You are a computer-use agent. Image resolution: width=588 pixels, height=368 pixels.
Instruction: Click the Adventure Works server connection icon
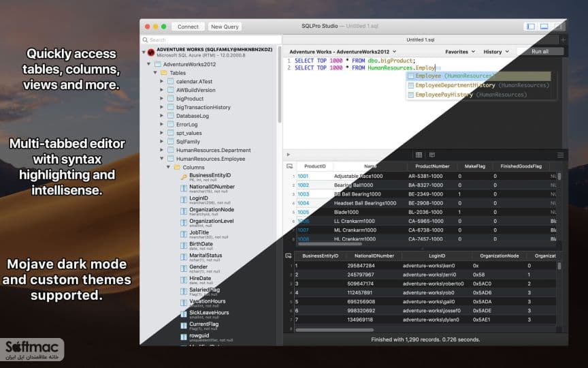pyautogui.click(x=151, y=52)
